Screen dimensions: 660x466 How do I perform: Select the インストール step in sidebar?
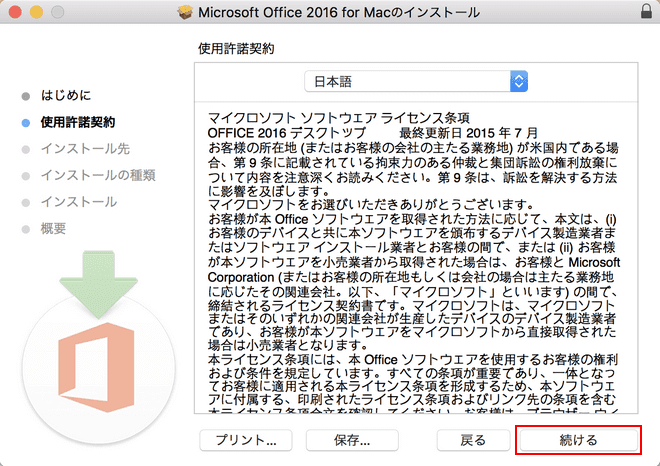pos(79,202)
